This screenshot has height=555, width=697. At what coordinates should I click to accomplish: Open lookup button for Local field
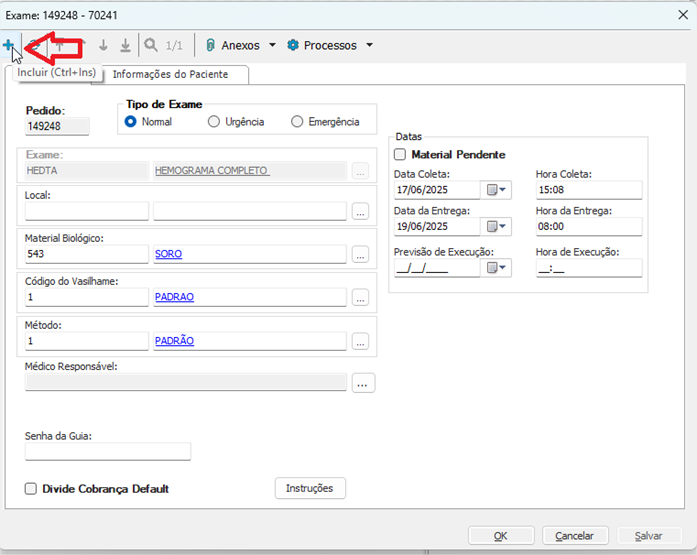(x=360, y=211)
